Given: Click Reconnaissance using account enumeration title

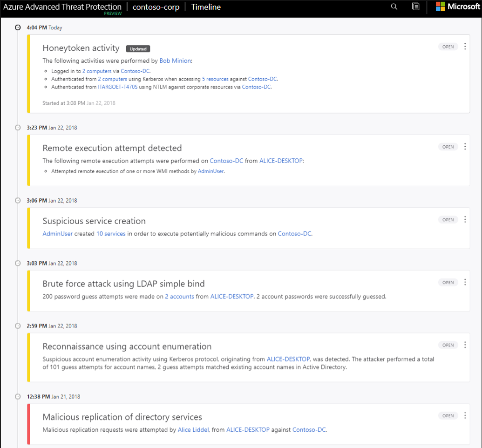Looking at the screenshot, I should point(127,346).
